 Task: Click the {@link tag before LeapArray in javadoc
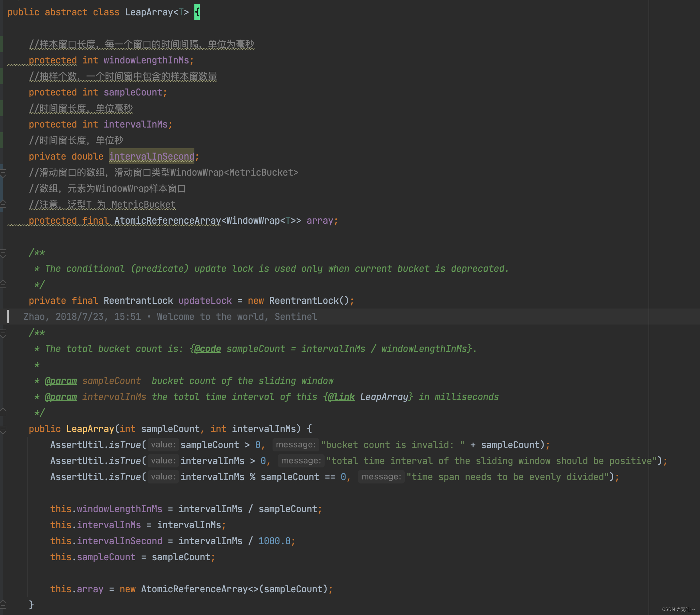pyautogui.click(x=341, y=397)
